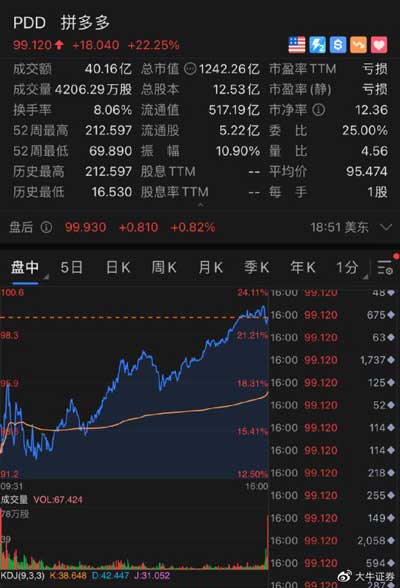Switch to the 5日 chart tab
Screen dimensions: 400x588
click(71, 268)
